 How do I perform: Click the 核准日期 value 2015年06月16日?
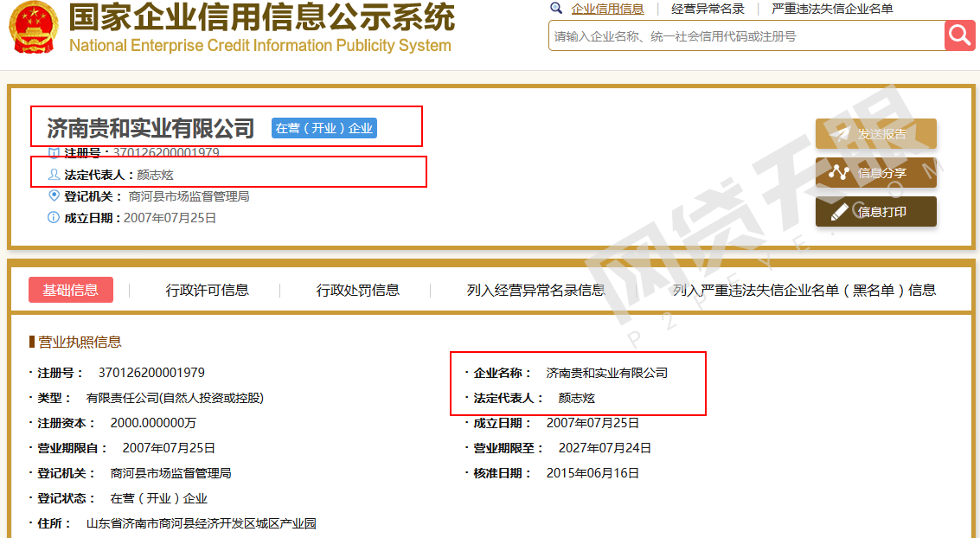pyautogui.click(x=592, y=473)
